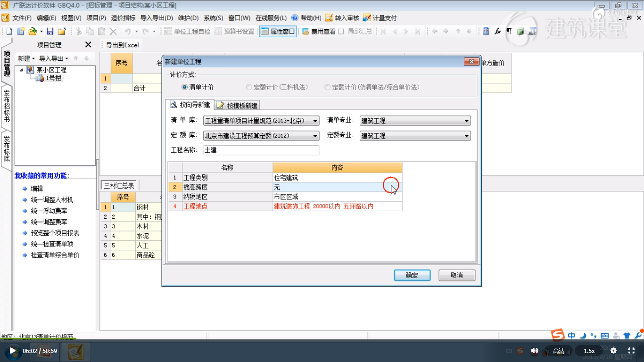The image size is (644, 362).
Task: Click the delete X icon in toolbar
Action: pyautogui.click(x=113, y=32)
